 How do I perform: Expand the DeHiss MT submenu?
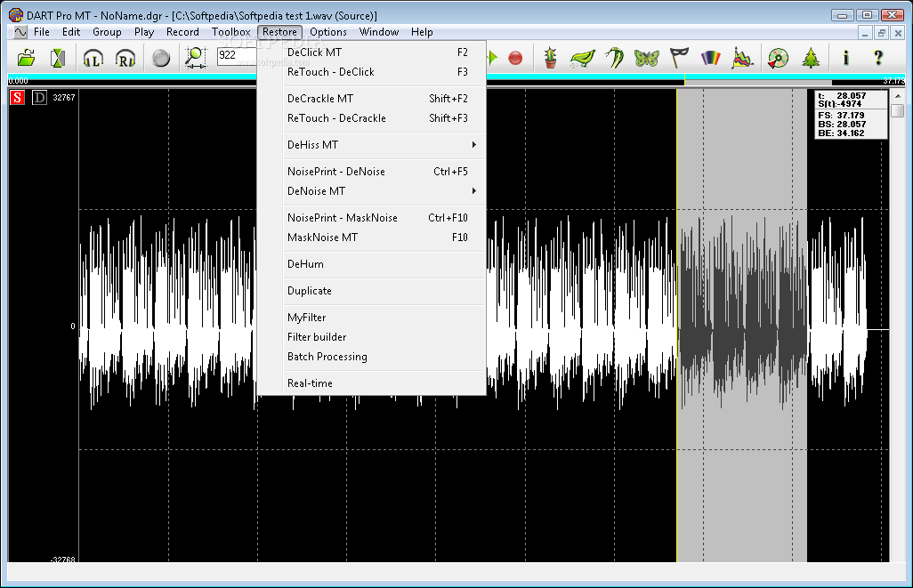pyautogui.click(x=384, y=145)
